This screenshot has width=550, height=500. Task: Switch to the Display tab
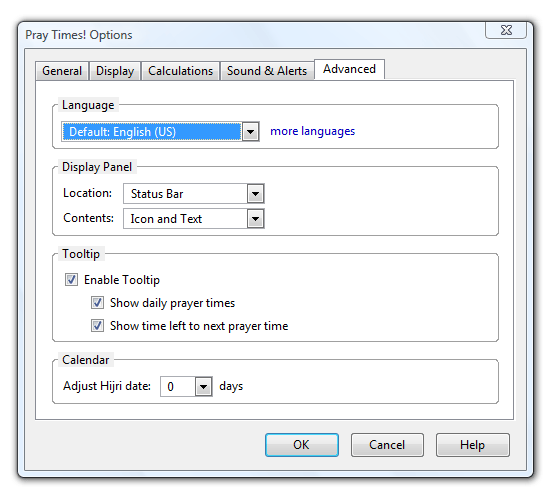coord(115,71)
